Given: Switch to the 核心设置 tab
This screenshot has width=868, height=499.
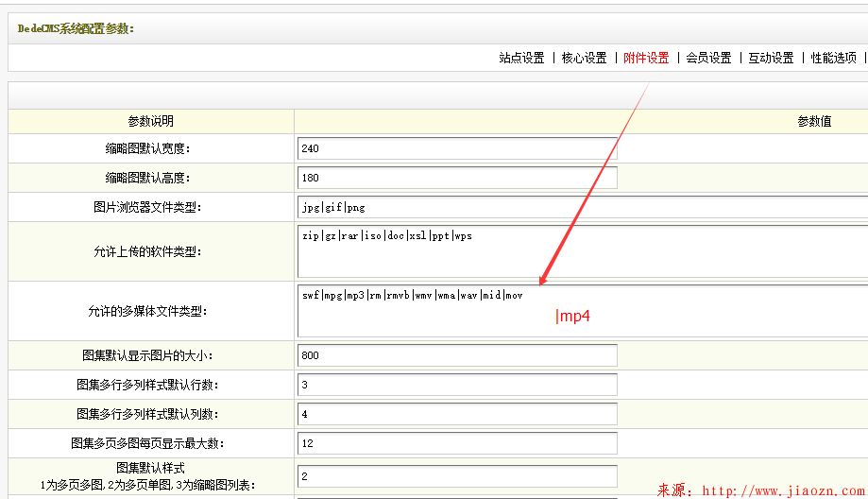Looking at the screenshot, I should [584, 58].
